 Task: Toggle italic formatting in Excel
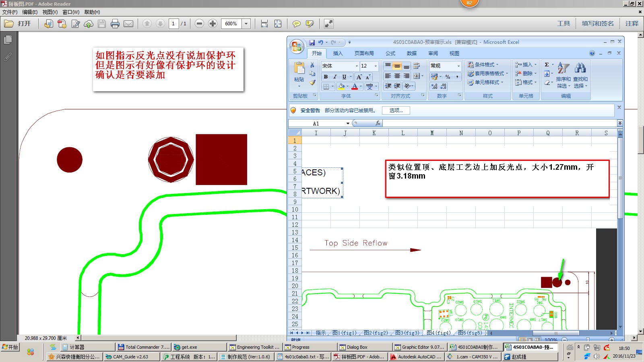click(x=334, y=77)
